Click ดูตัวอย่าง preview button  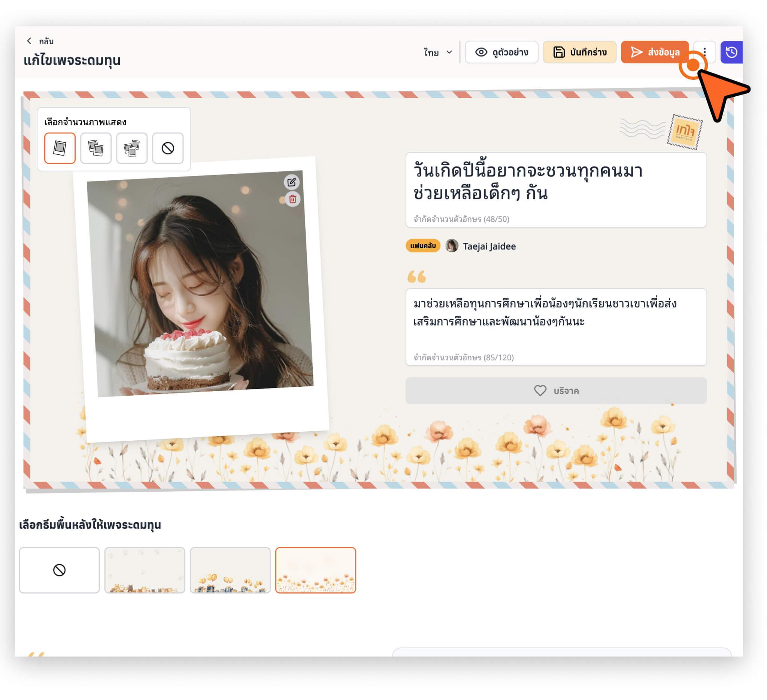[x=501, y=52]
